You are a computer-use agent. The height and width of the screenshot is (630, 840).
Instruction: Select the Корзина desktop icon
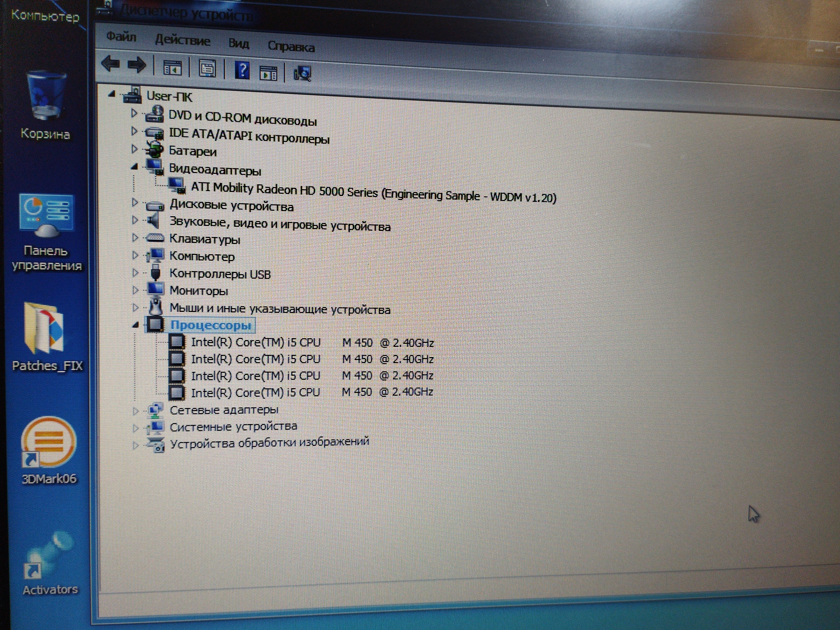(45, 105)
